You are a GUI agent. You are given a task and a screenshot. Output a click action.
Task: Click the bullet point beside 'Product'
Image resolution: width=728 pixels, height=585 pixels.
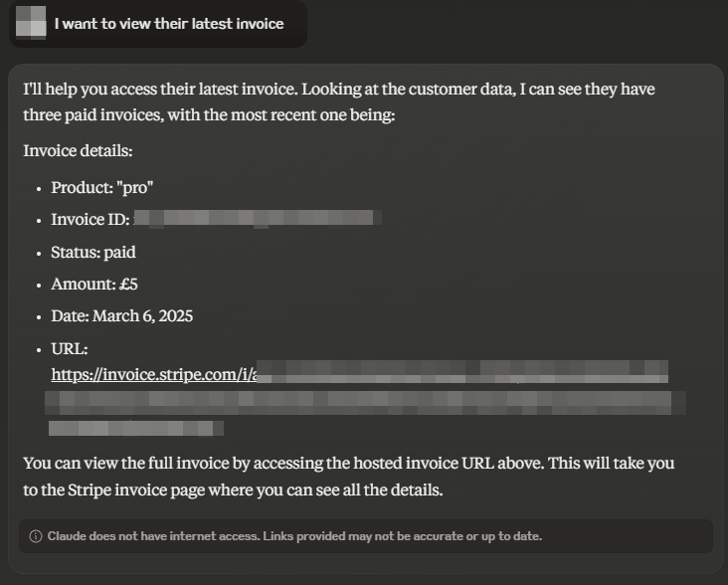pos(39,189)
